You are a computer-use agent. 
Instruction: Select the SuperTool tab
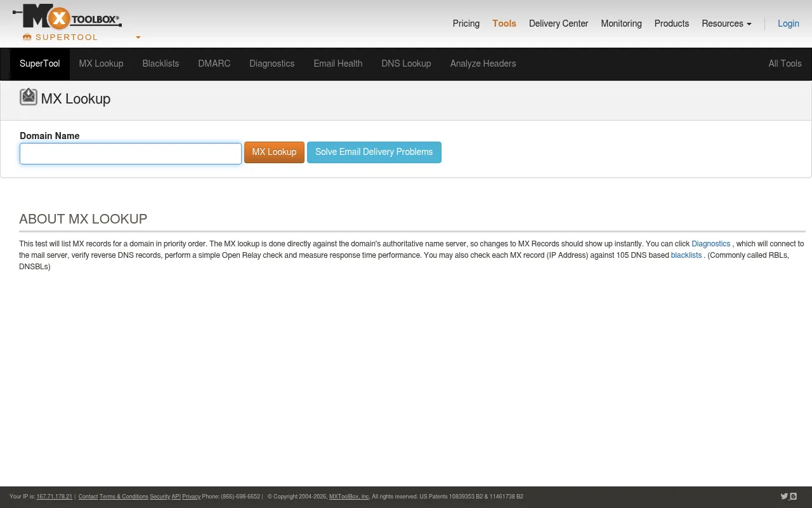coord(40,63)
